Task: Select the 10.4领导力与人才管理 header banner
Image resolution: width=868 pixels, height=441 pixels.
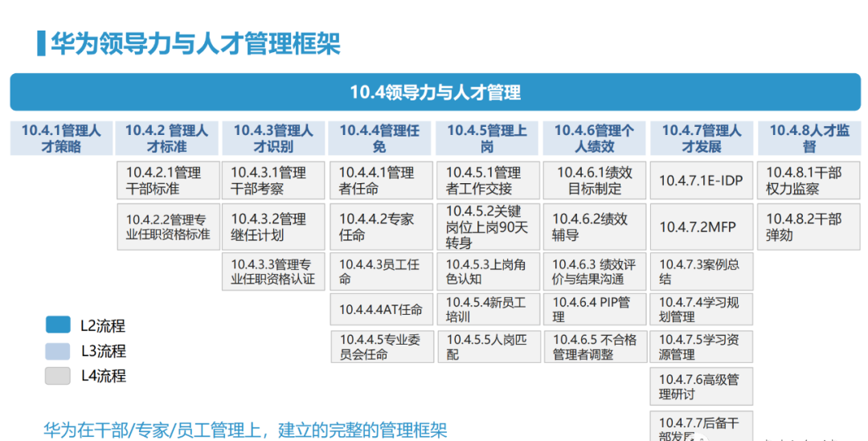Action: click(x=435, y=92)
